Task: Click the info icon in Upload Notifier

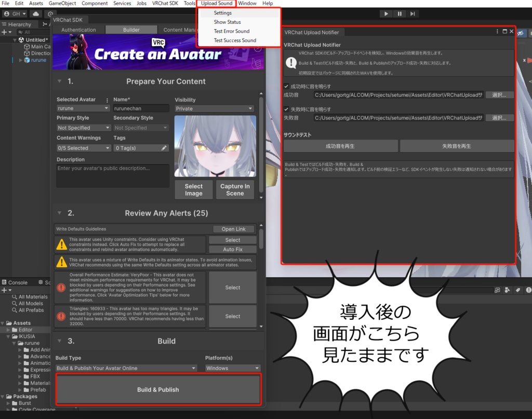Action: (291, 63)
